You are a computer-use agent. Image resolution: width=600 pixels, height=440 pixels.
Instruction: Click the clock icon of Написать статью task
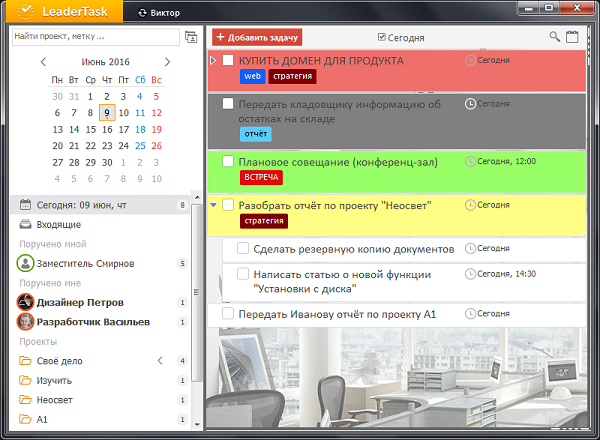[x=470, y=274]
